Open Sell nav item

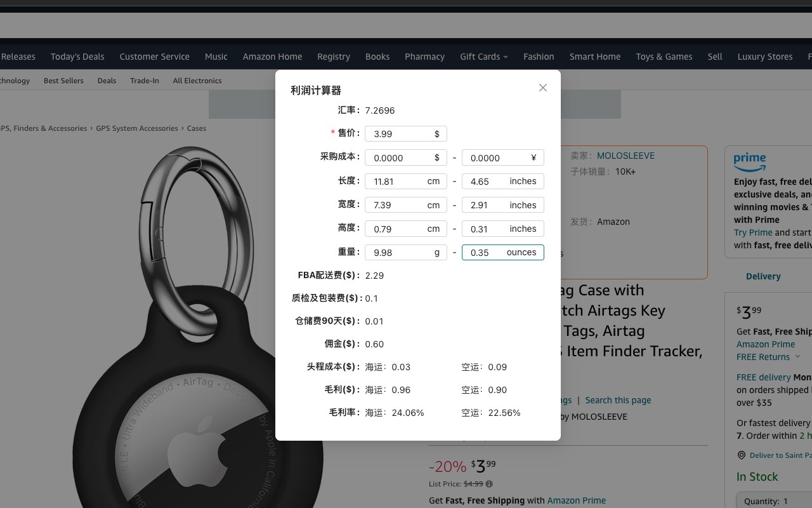click(x=715, y=57)
